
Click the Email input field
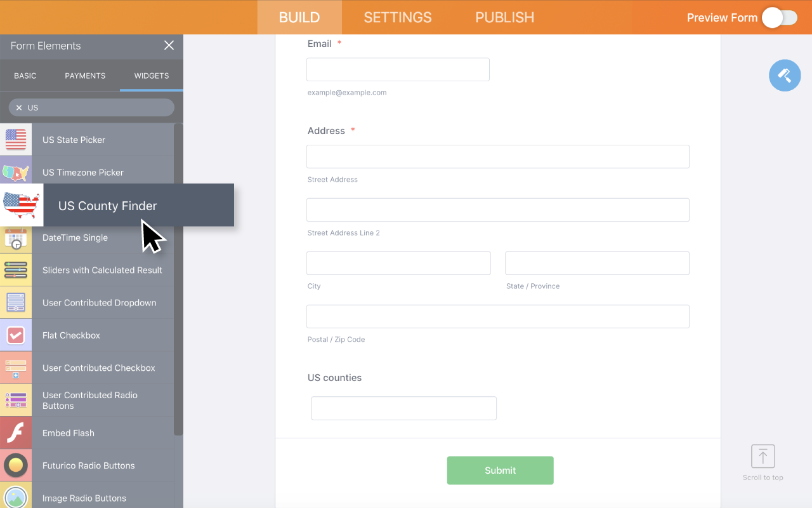click(x=398, y=69)
